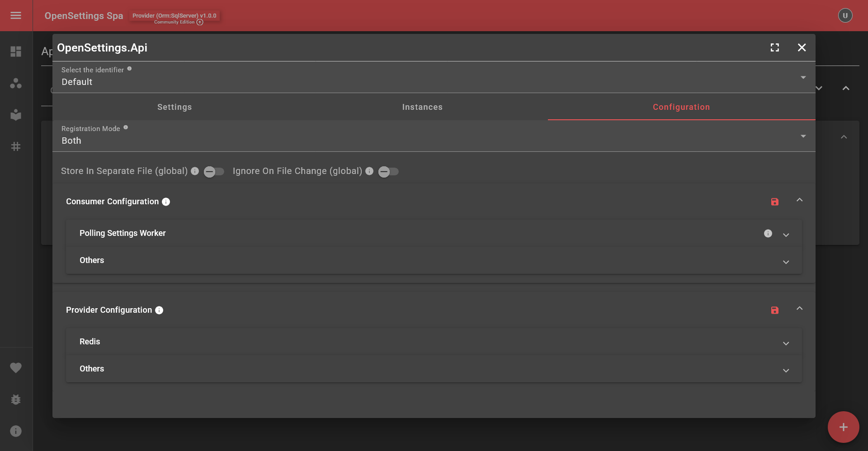Click the red plus floating action button
Image resolution: width=868 pixels, height=451 pixels.
pyautogui.click(x=843, y=427)
